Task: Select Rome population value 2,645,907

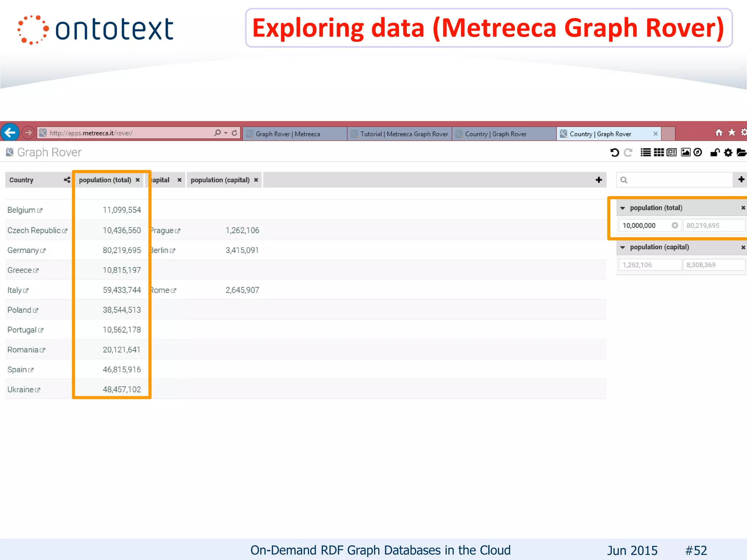Action: click(242, 290)
